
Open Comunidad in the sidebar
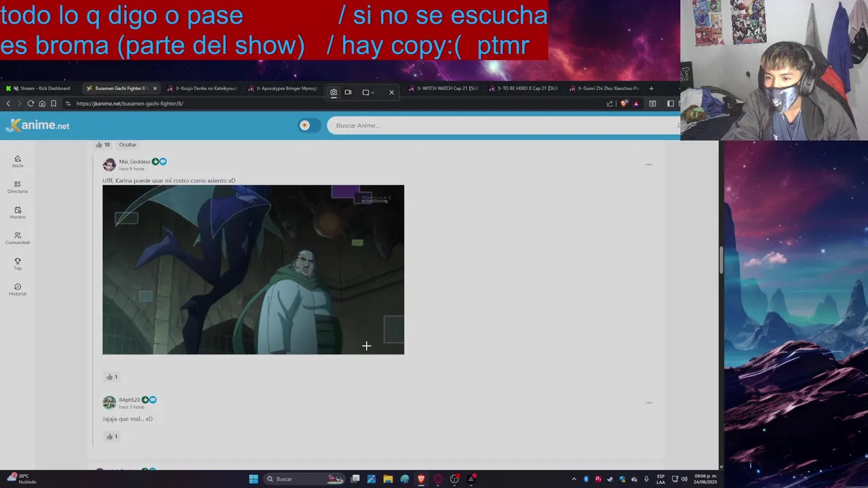tap(18, 239)
